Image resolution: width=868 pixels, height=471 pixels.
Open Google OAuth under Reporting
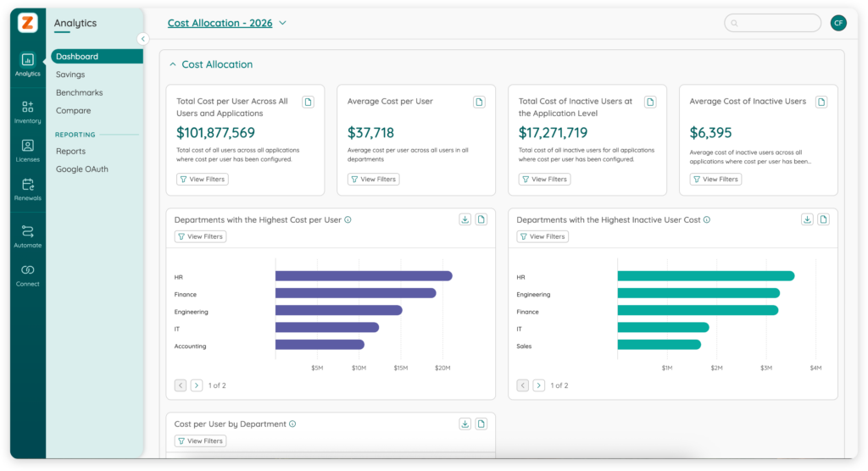pyautogui.click(x=81, y=169)
